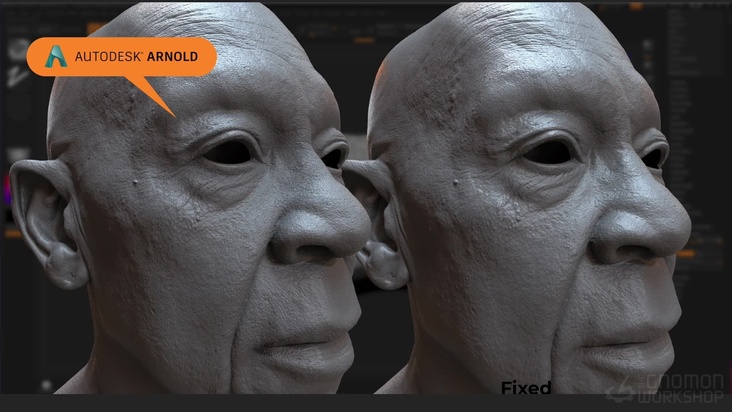
Task: Click the left head render's eye socket
Action: click(229, 151)
